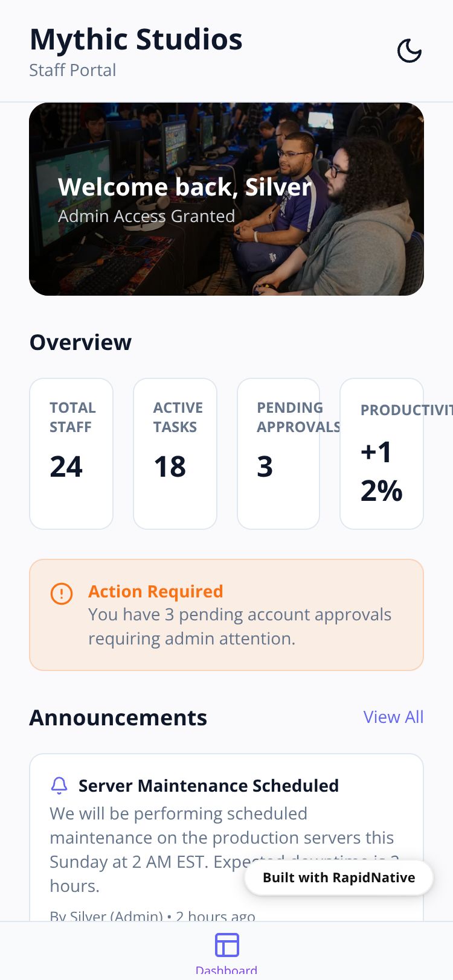Click the View All announcements link
453x980 pixels.
[x=393, y=717]
